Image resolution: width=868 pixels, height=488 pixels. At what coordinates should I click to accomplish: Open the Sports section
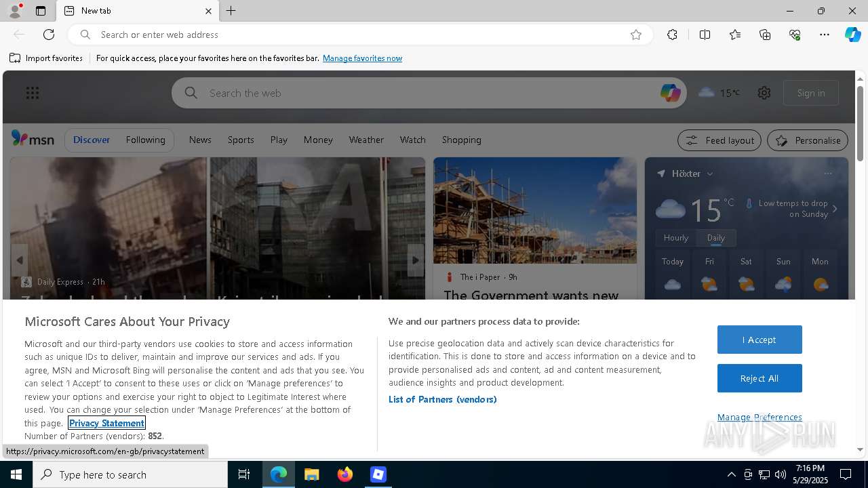241,140
